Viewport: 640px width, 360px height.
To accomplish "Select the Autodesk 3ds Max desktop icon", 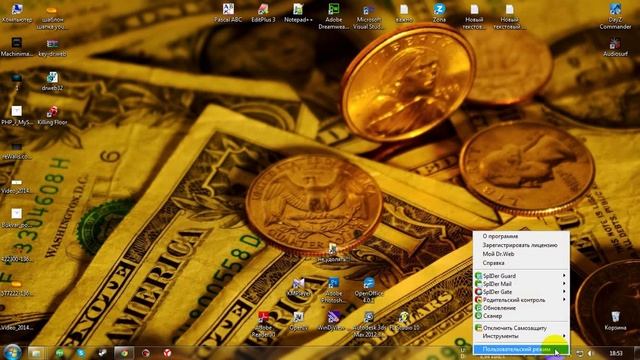I will coord(369,324).
